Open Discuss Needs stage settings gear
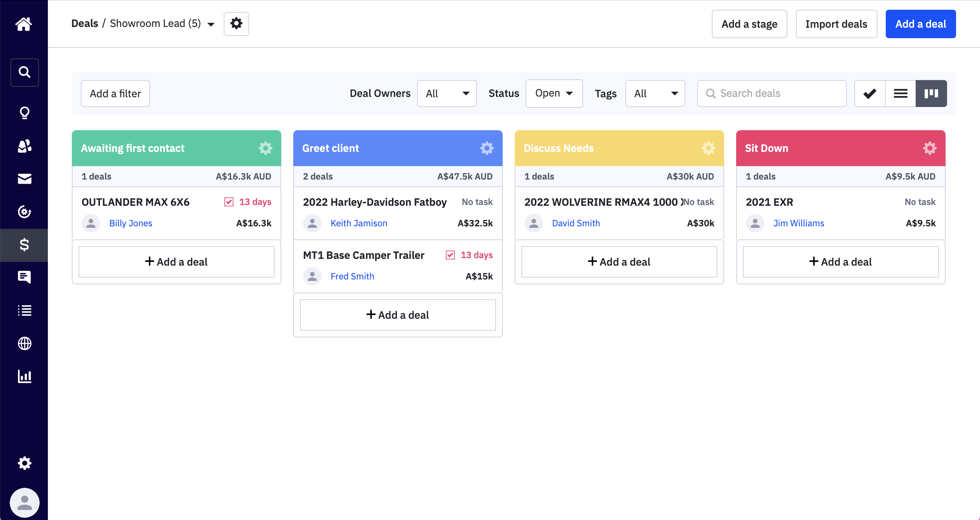The width and height of the screenshot is (980, 520). (708, 148)
